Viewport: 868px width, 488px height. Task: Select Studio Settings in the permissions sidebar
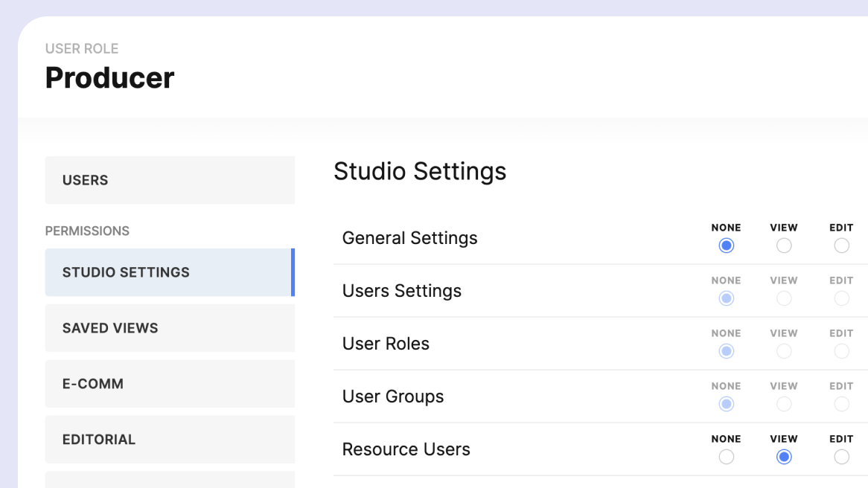click(x=170, y=272)
